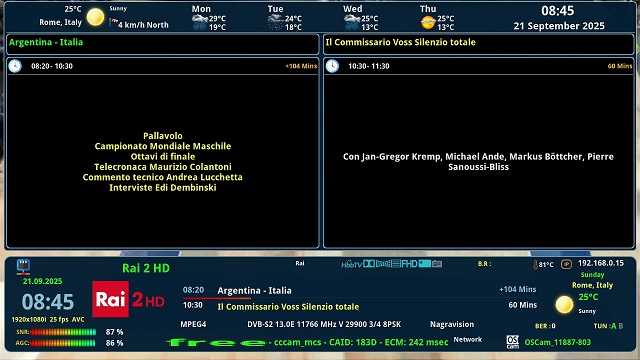This screenshot has width=640, height=360.
Task: Click the small Rai provider label
Action: 300,263
